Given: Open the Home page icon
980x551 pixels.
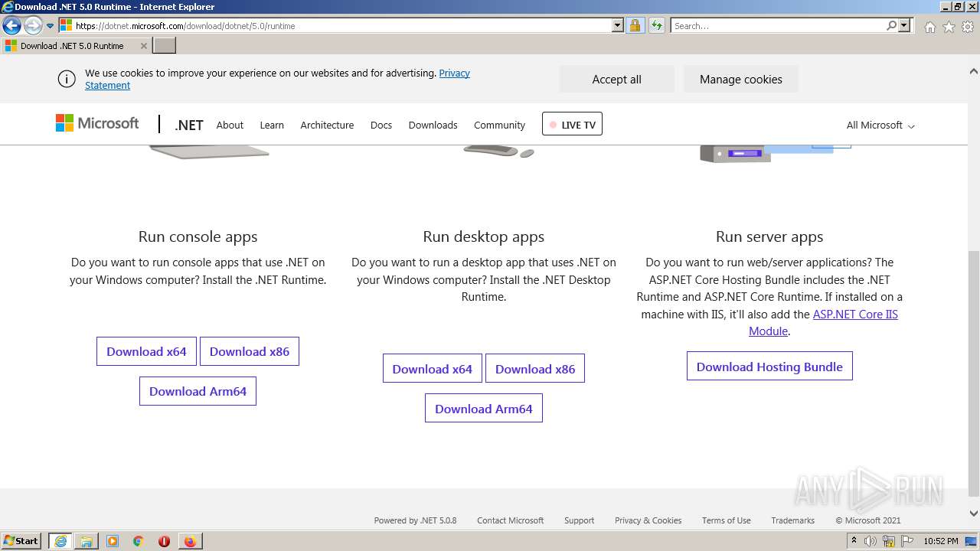Looking at the screenshot, I should [x=929, y=27].
